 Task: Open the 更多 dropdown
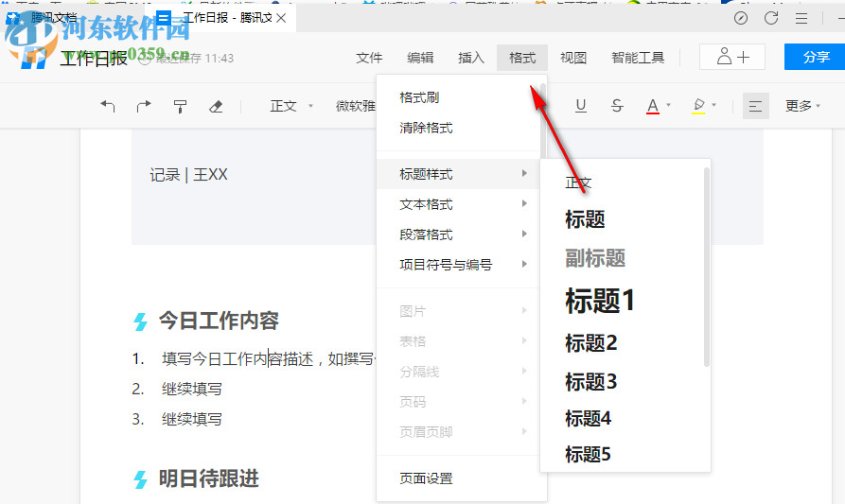coord(802,106)
